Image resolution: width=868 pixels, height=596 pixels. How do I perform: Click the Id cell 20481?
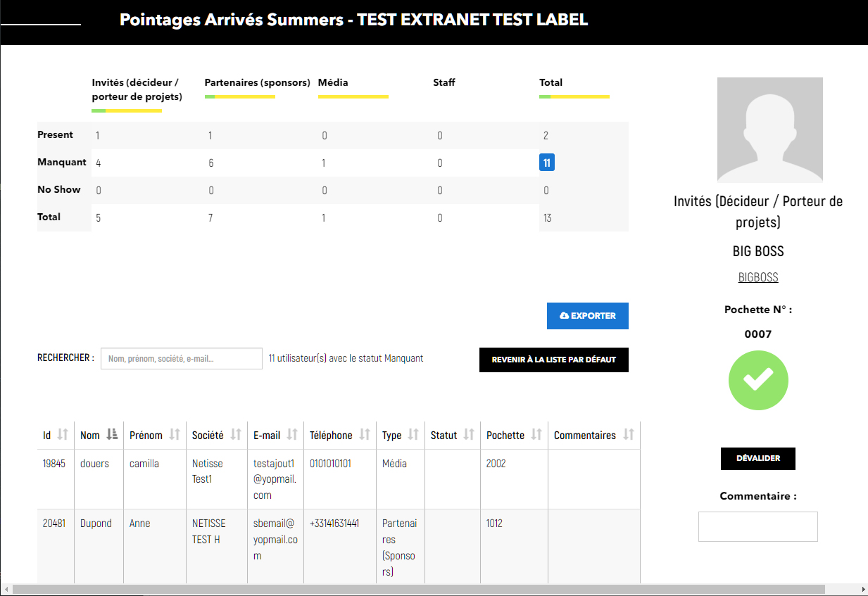click(x=54, y=524)
